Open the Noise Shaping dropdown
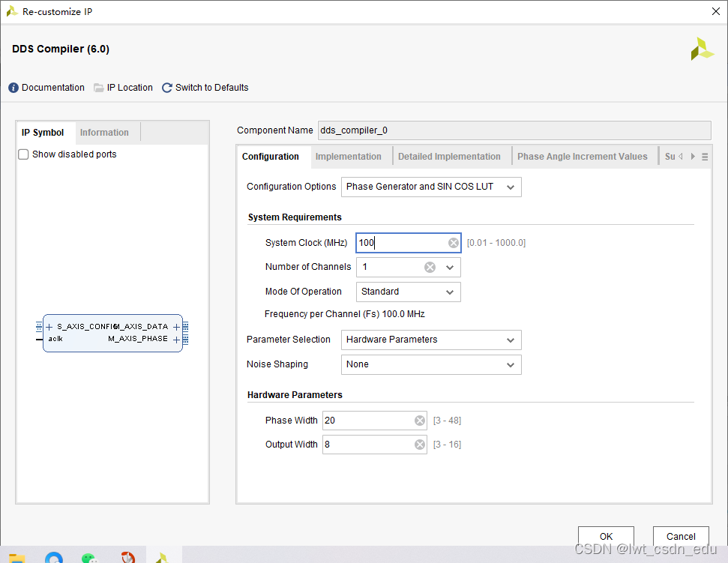The width and height of the screenshot is (728, 563). coord(431,365)
